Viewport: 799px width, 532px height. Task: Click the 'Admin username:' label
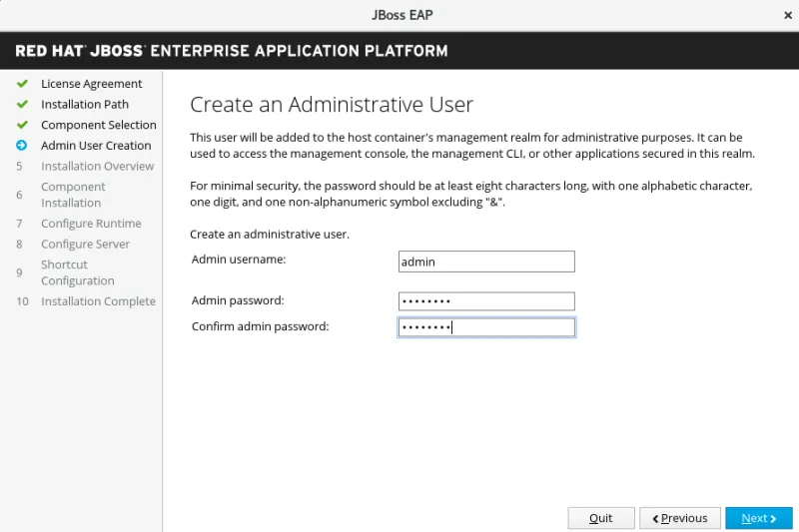pos(239,260)
